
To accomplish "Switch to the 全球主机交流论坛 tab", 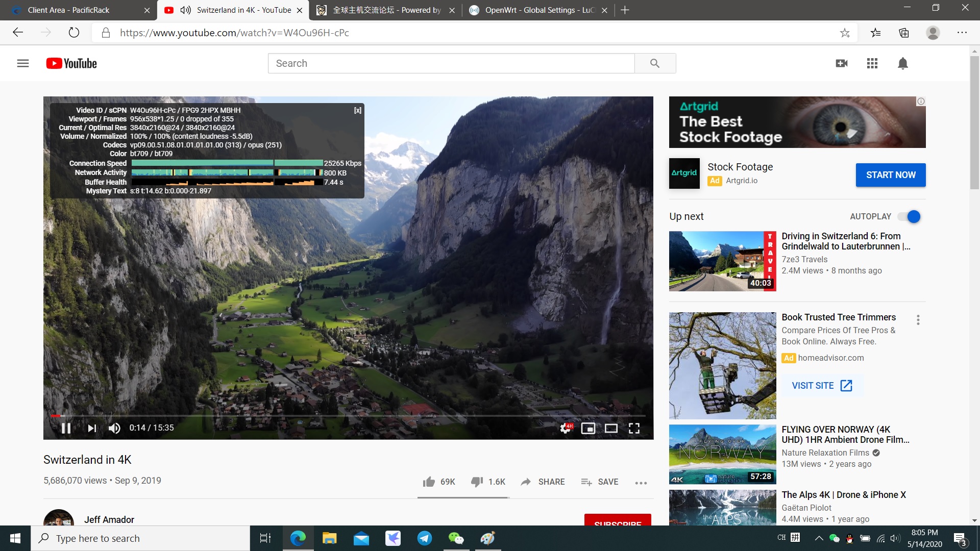I will coord(385,10).
